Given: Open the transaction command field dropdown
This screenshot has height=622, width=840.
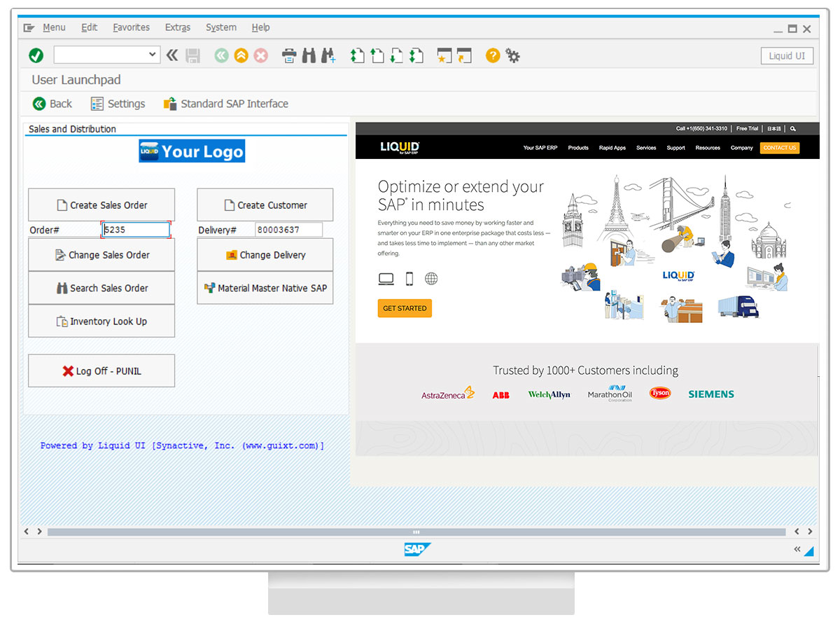Looking at the screenshot, I should click(x=153, y=55).
